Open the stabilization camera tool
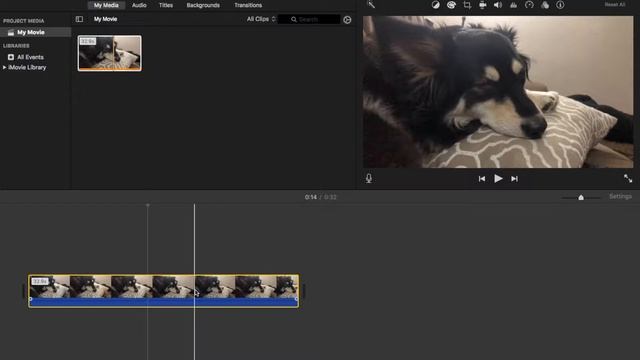 click(x=482, y=5)
